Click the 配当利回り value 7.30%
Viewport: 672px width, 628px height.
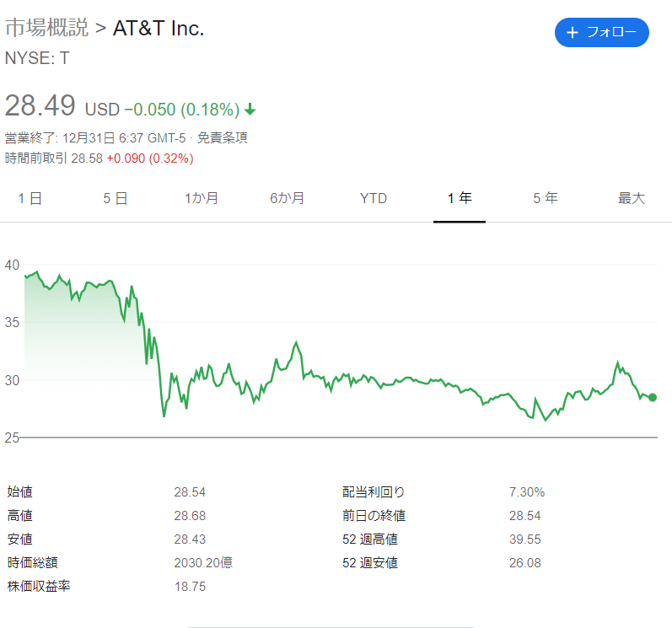pyautogui.click(x=527, y=491)
